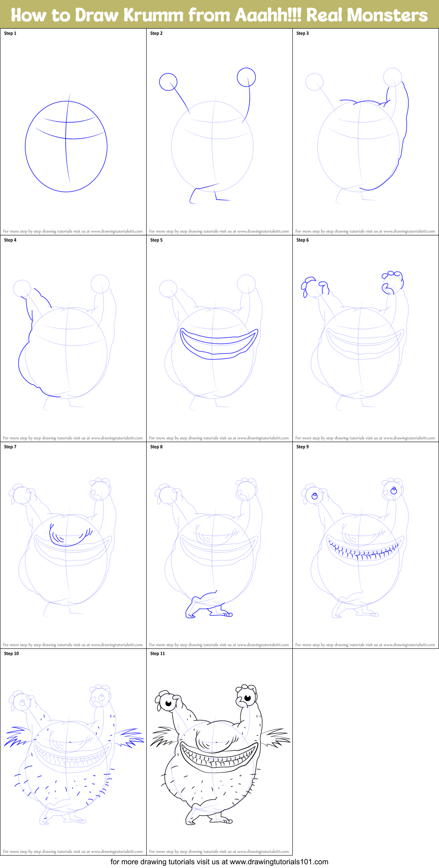439x868 pixels.
Task: Click the website credit under Step 1
Action: pyautogui.click(x=73, y=231)
